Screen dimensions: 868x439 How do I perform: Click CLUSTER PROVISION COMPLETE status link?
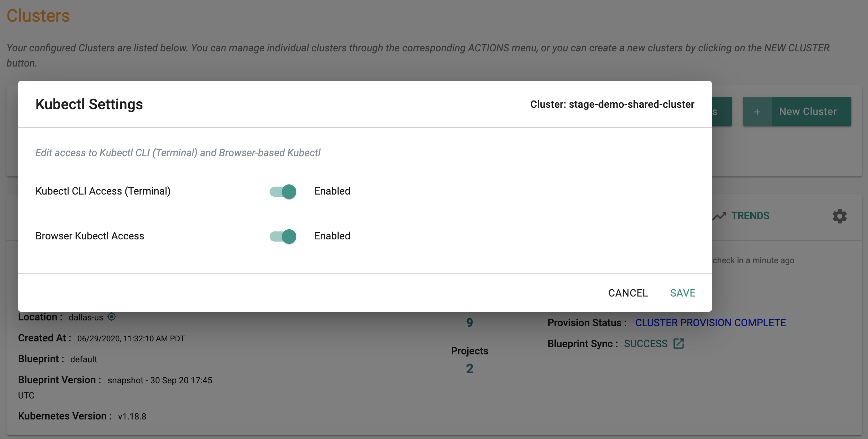pos(710,321)
